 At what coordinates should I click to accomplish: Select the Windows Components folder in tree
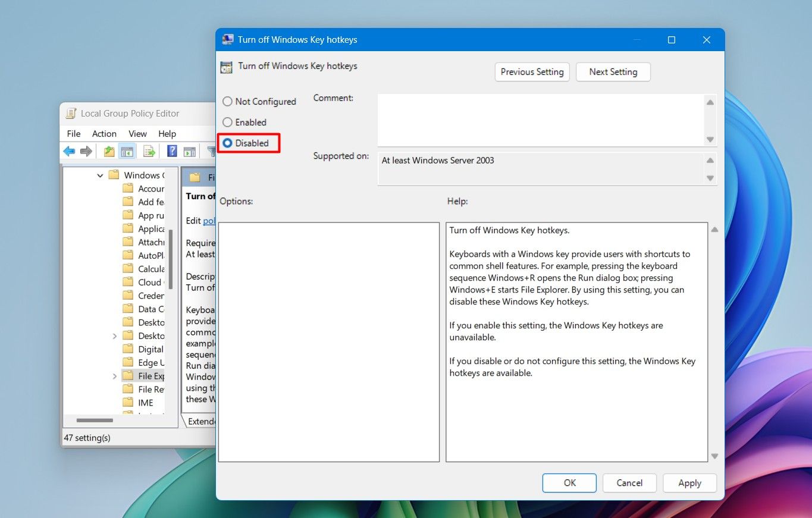pos(136,175)
